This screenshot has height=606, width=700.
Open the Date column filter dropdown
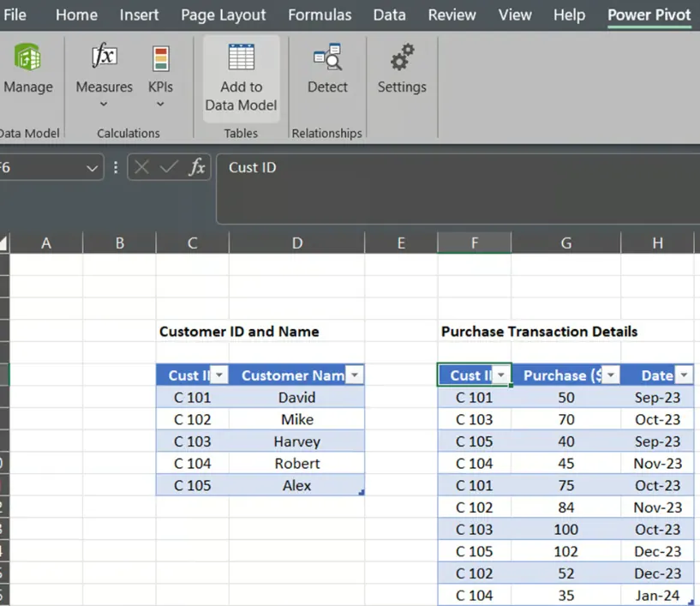pos(684,375)
